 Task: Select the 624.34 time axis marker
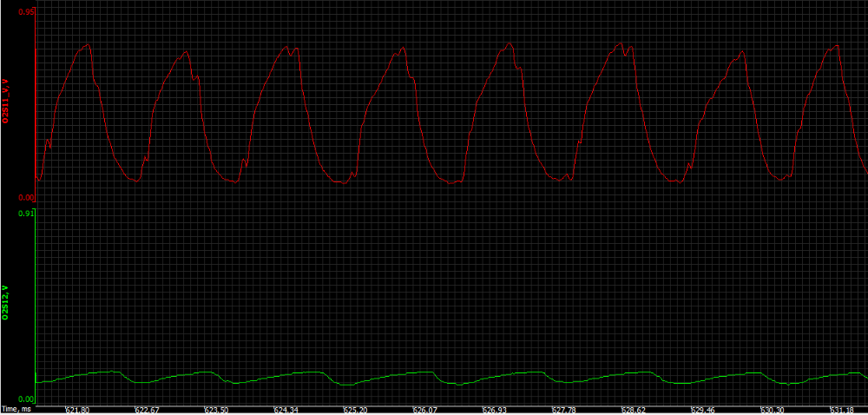(x=286, y=409)
